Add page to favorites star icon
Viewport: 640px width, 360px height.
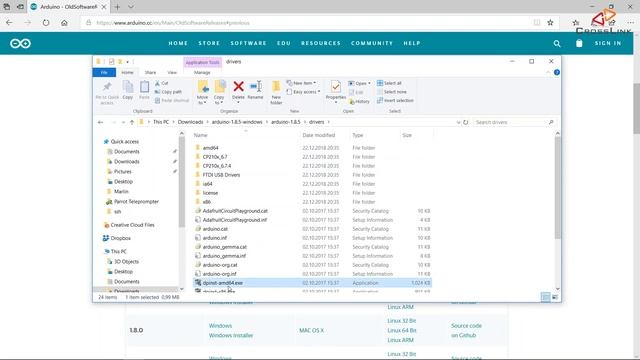(x=550, y=23)
